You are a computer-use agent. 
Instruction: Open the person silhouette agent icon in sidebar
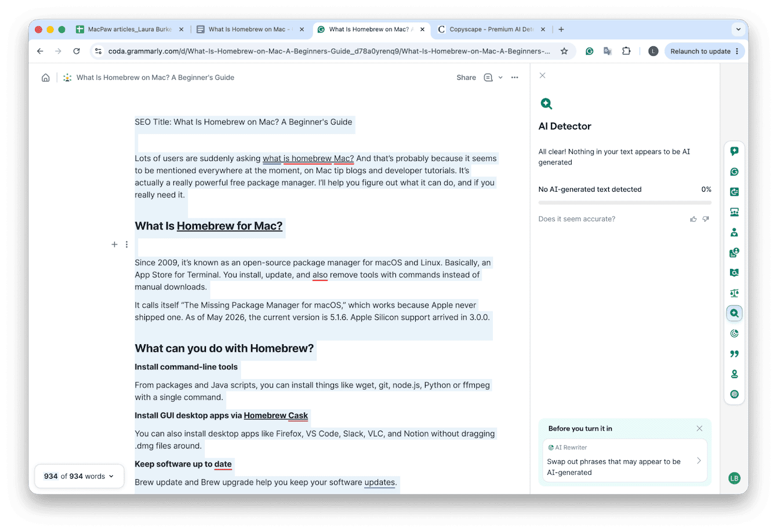coord(734,374)
